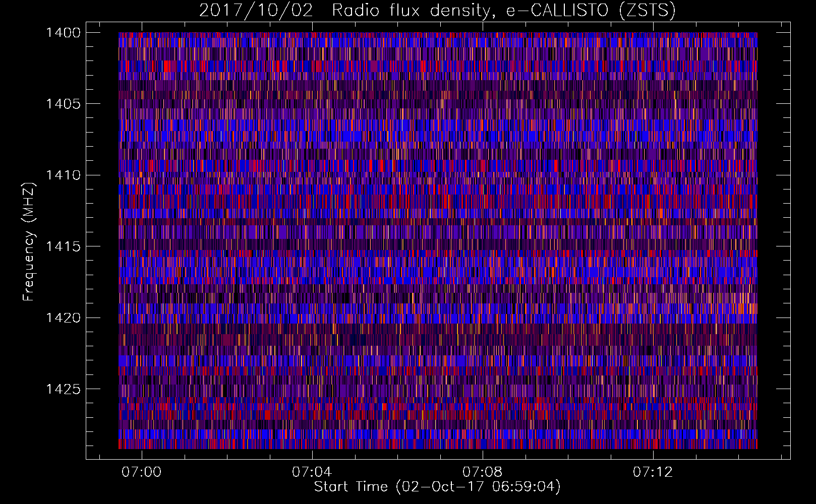The width and height of the screenshot is (816, 504).
Task: Click the 1425 frequency tick label
Action: 63,389
